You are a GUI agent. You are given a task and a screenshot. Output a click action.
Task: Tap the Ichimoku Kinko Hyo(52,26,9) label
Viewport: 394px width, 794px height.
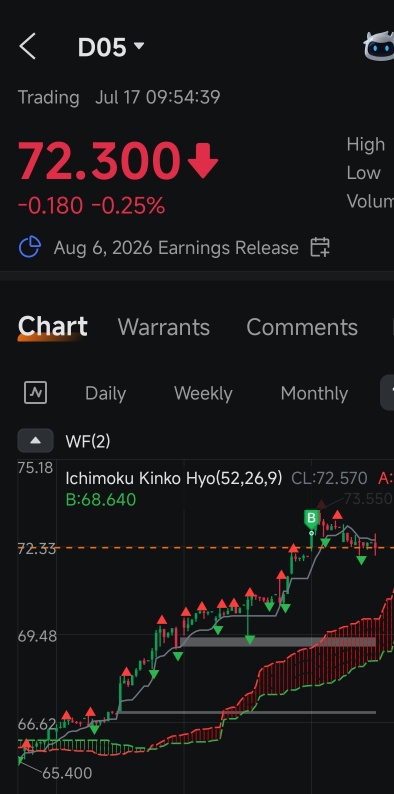[174, 478]
